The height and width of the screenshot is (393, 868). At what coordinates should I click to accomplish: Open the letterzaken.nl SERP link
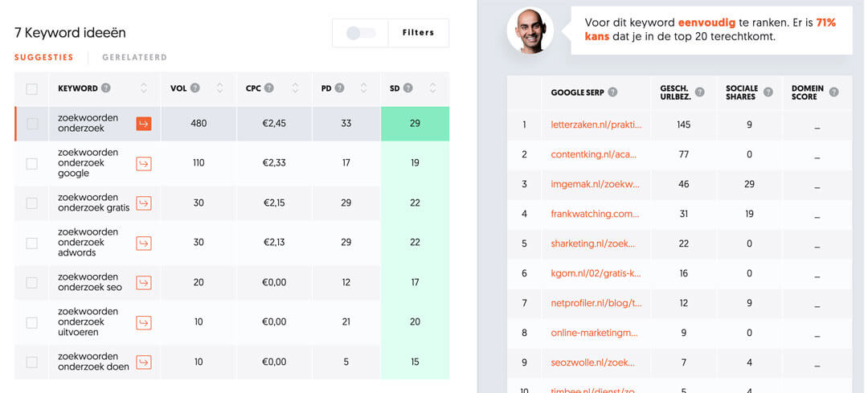pos(596,125)
